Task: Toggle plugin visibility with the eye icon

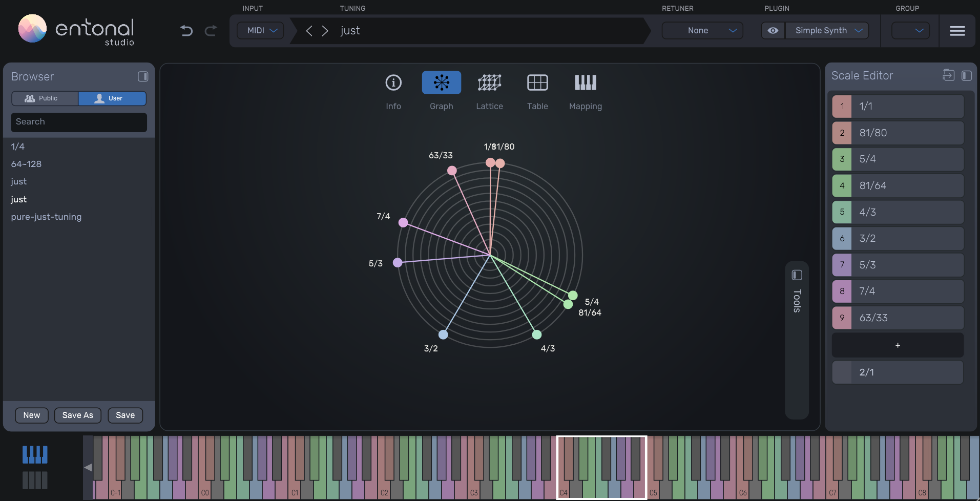Action: 772,30
